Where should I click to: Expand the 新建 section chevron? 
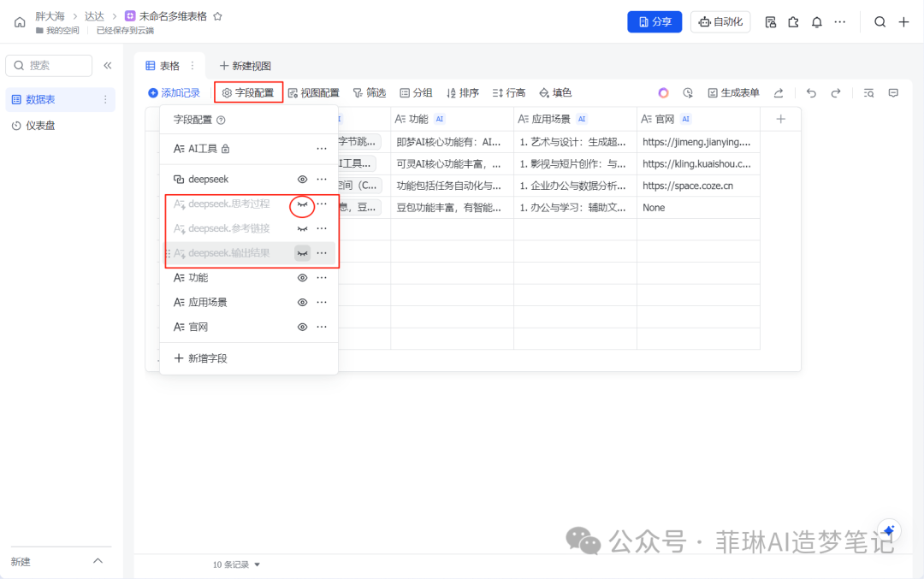point(98,561)
